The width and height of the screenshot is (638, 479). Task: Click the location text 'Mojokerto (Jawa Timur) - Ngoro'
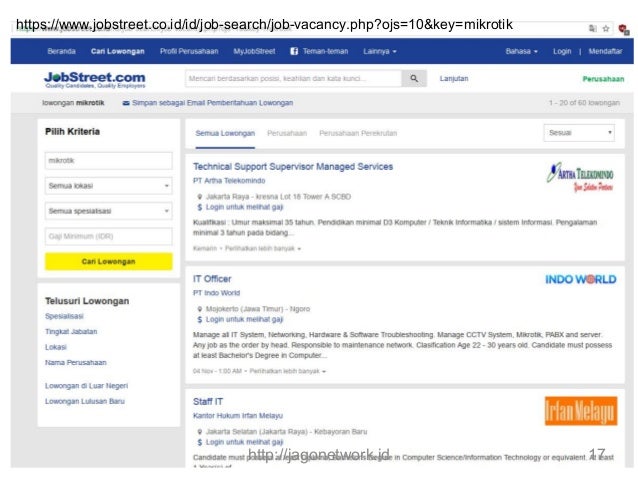(258, 309)
